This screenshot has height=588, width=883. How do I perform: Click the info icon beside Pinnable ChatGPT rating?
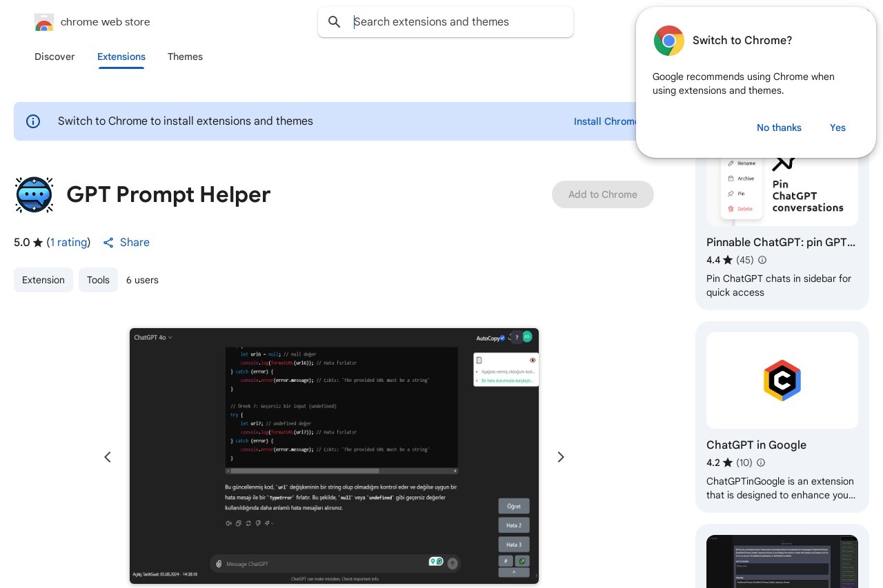pyautogui.click(x=762, y=260)
